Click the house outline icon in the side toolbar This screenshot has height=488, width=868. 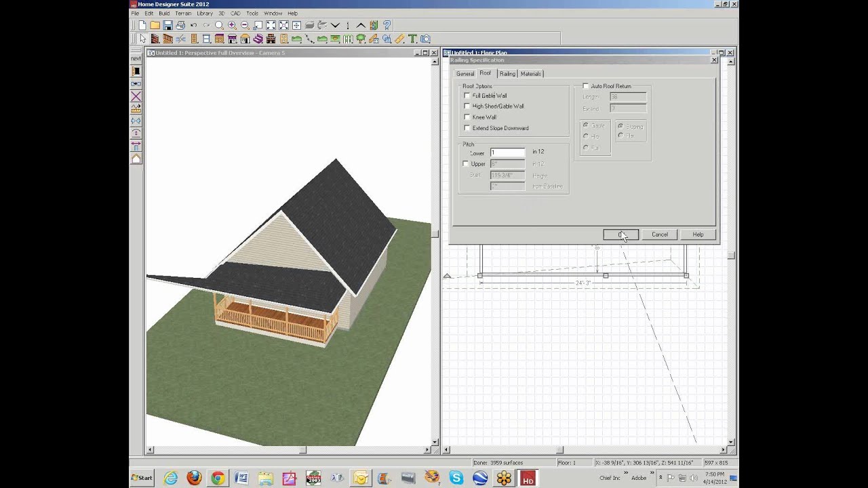click(x=136, y=159)
